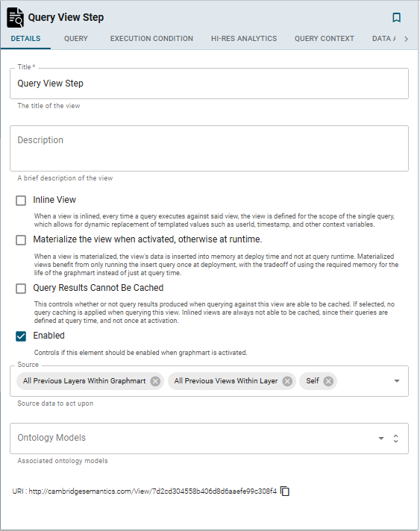Check Materialize the view when activated
Image resolution: width=420 pixels, height=531 pixels.
coord(21,240)
